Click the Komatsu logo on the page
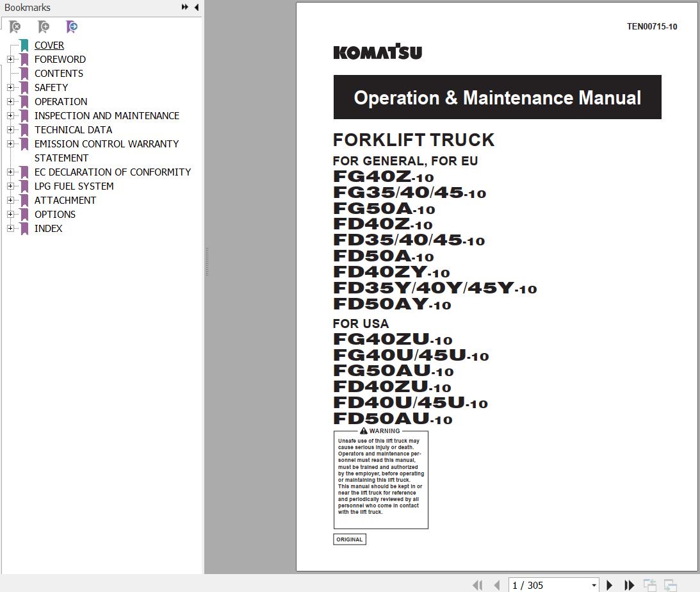Screen dimensions: 700x592 tap(378, 52)
